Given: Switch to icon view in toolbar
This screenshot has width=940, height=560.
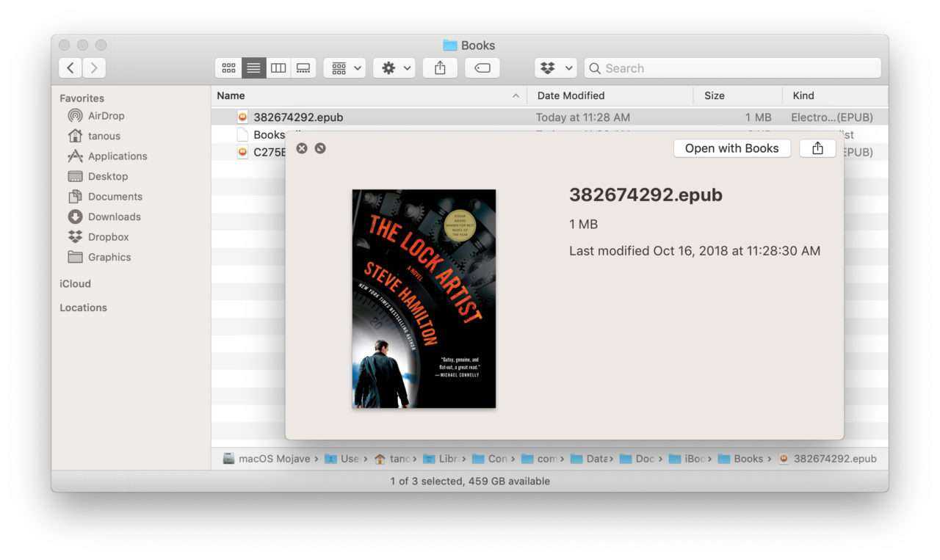Looking at the screenshot, I should pos(228,68).
